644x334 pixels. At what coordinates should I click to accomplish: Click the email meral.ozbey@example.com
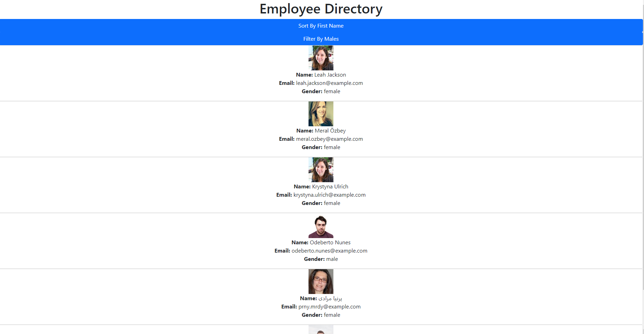tap(329, 139)
